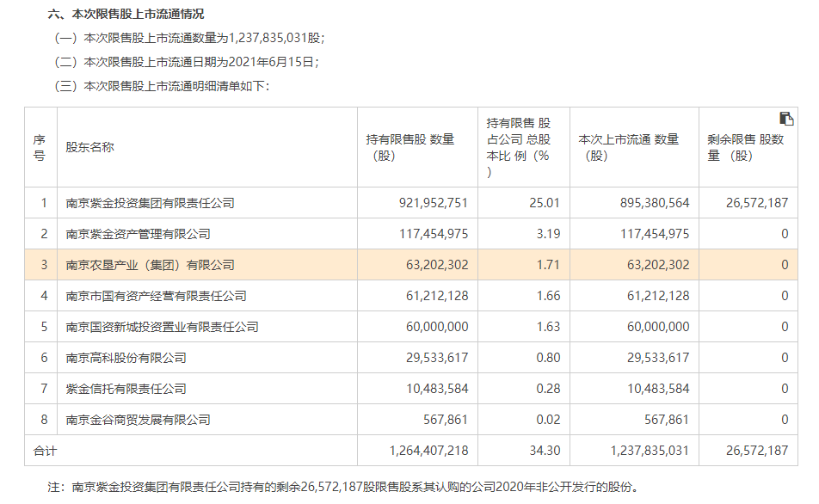Click the 合计 total row label
The width and height of the screenshot is (819, 504).
coord(45,451)
